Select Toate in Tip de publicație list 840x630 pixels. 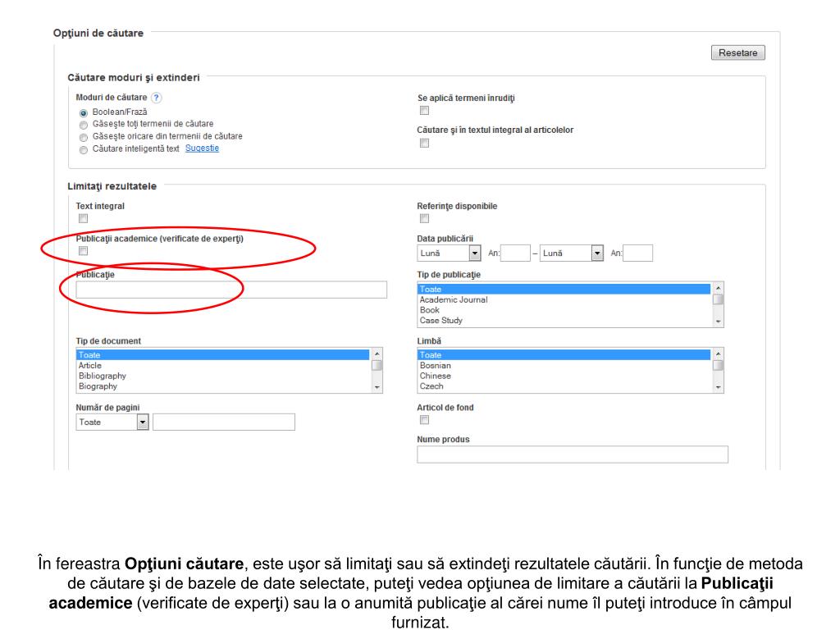tap(564, 290)
